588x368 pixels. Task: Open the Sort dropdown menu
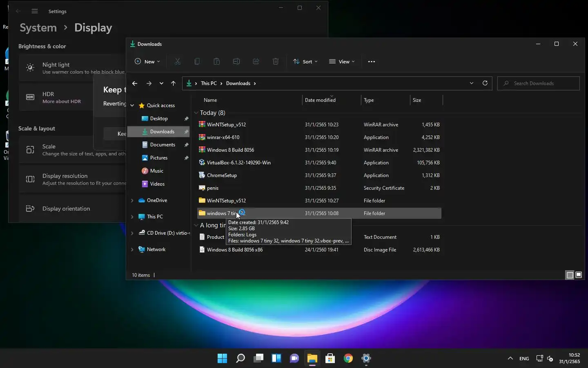coord(305,62)
